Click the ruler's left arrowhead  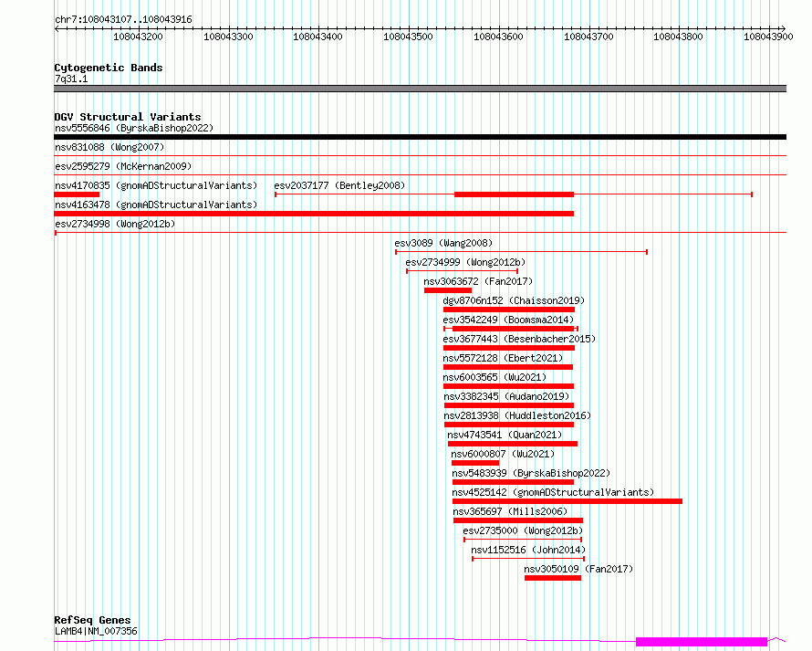coord(57,28)
